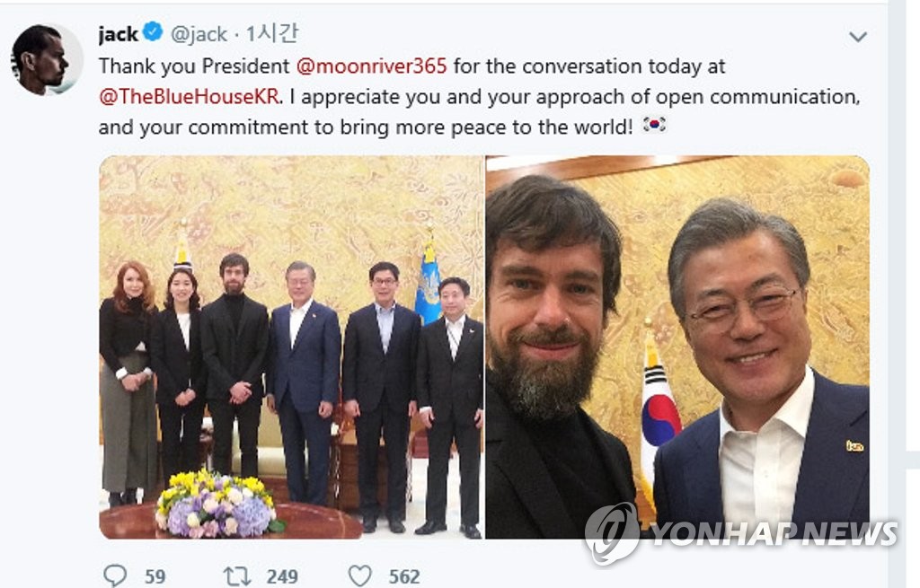920x588 pixels.
Task: Open the tweet via the 1시간 timestamp
Action: click(x=271, y=33)
